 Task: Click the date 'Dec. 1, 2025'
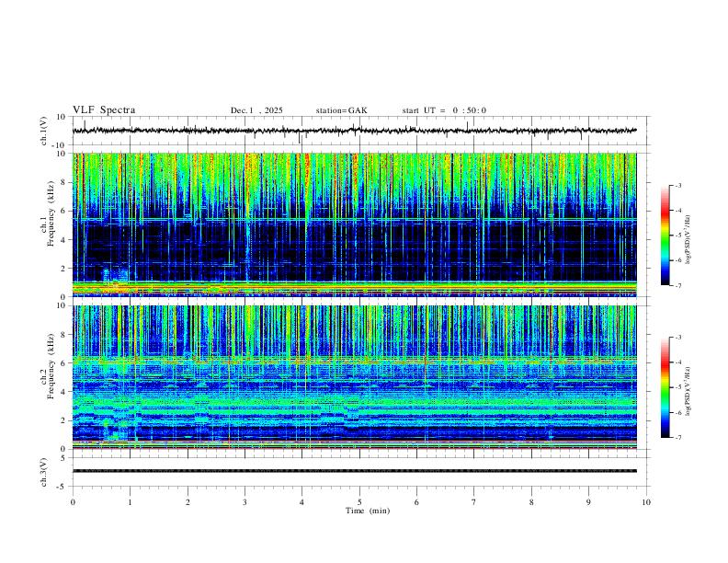pyautogui.click(x=256, y=110)
